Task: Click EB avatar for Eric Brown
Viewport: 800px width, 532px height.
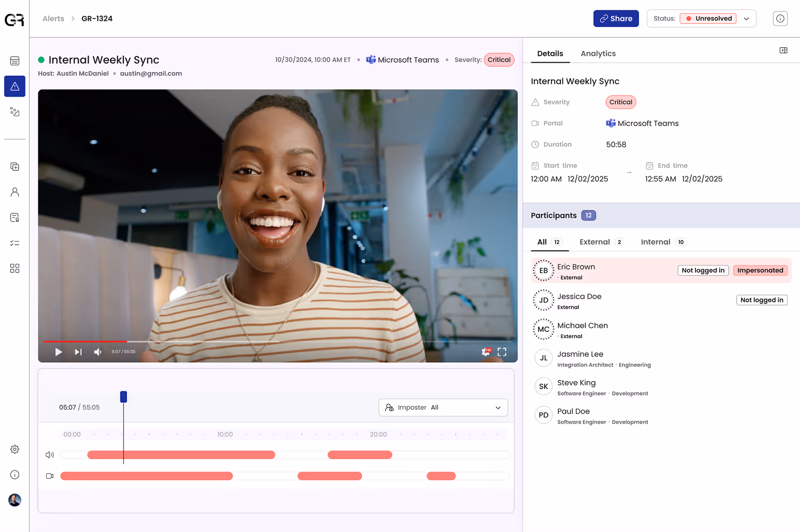Action: (x=543, y=271)
